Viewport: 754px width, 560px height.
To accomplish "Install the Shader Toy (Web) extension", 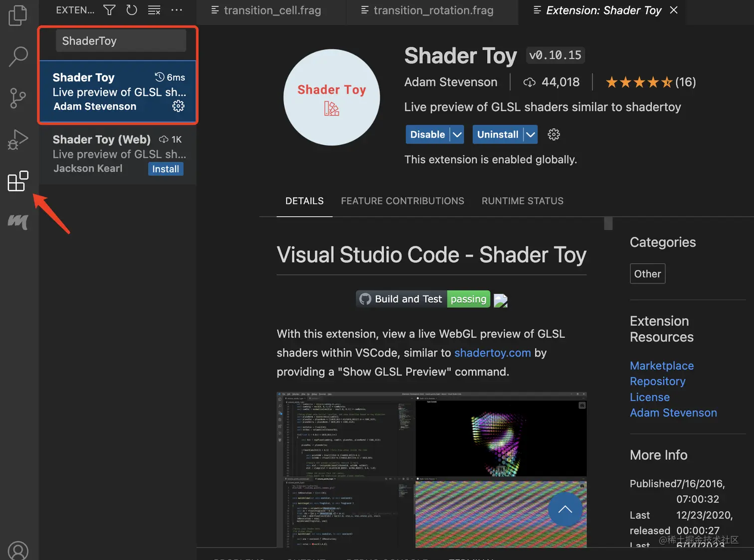I will pyautogui.click(x=166, y=169).
